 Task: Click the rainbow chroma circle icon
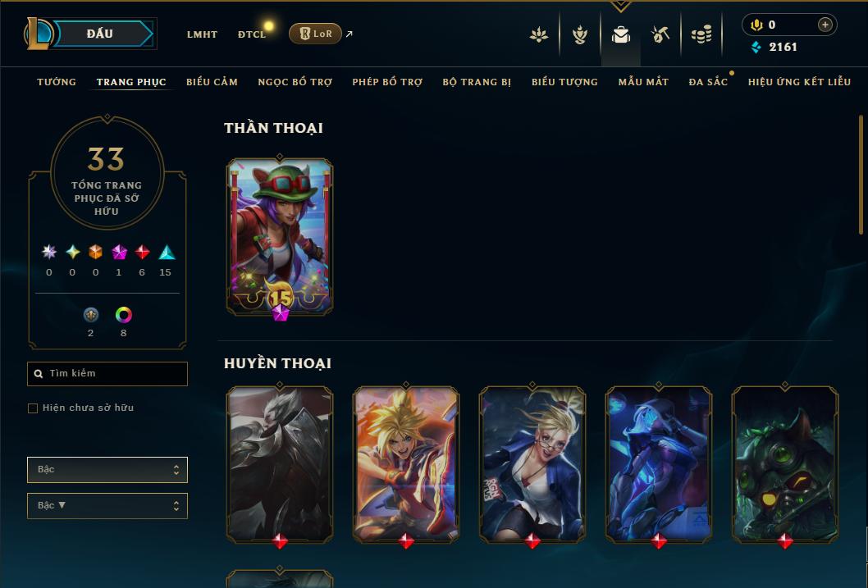point(123,315)
